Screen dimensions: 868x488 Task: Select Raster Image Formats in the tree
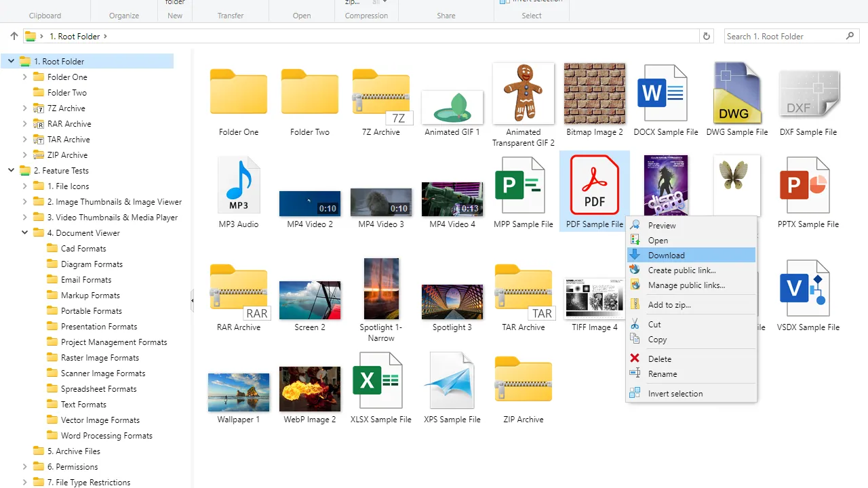[100, 357]
